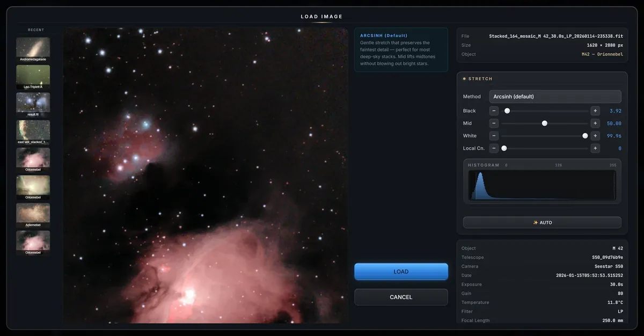Click the White slider handle
644x336 pixels.
click(585, 136)
